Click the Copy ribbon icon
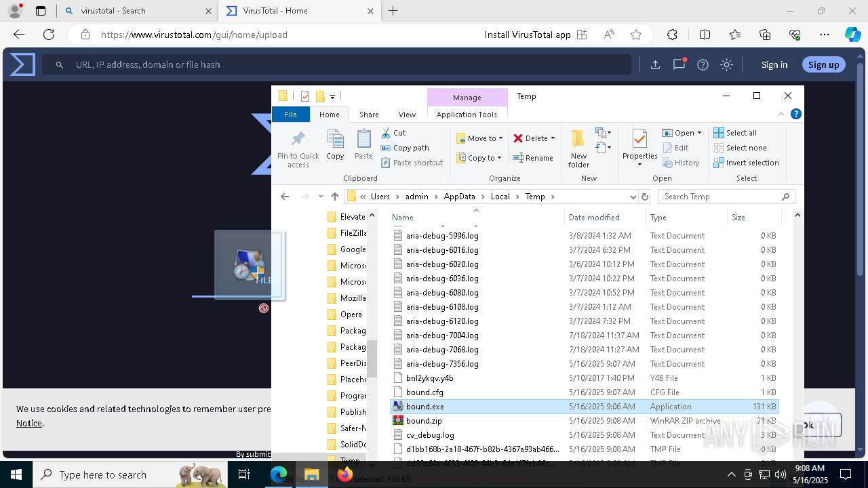The image size is (868, 488). [x=335, y=139]
